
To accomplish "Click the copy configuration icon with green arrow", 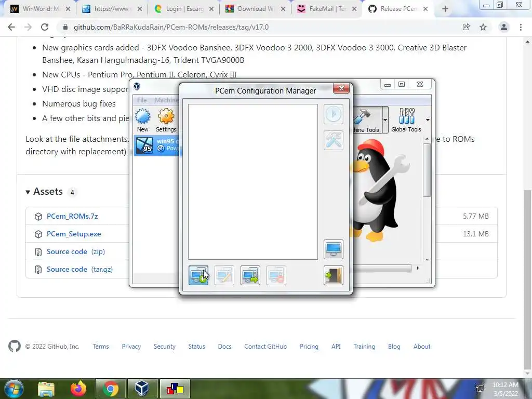I will pyautogui.click(x=250, y=275).
